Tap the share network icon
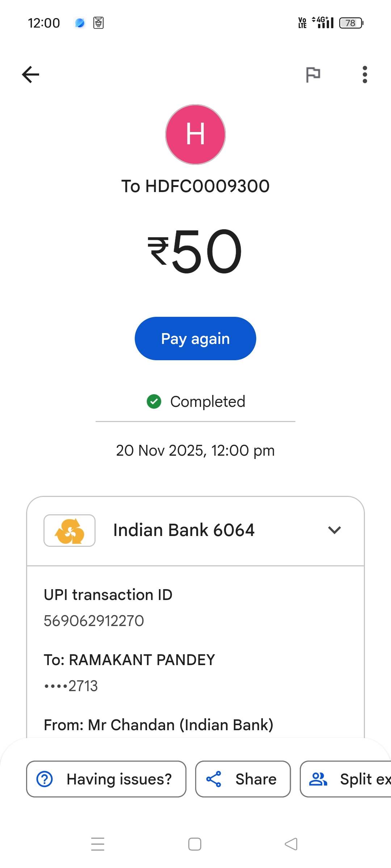Image resolution: width=391 pixels, height=868 pixels. (214, 779)
